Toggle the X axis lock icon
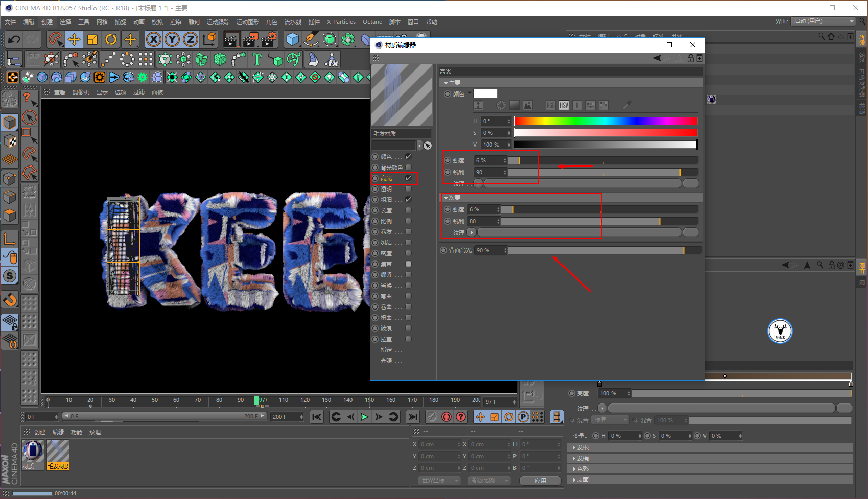 pos(154,39)
